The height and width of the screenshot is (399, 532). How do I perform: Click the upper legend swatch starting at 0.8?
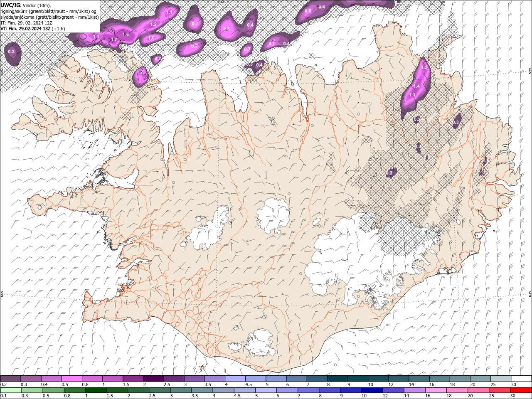[x=92, y=379]
